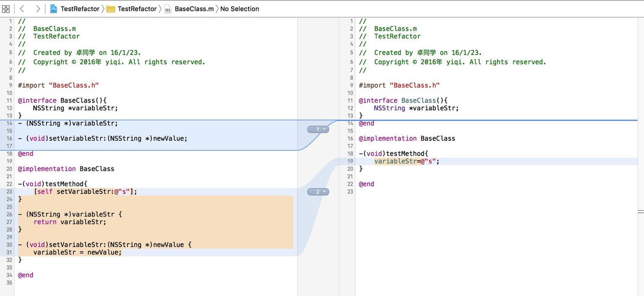This screenshot has height=296, width=644.
Task: Go forward with the right arrow
Action: (x=38, y=9)
